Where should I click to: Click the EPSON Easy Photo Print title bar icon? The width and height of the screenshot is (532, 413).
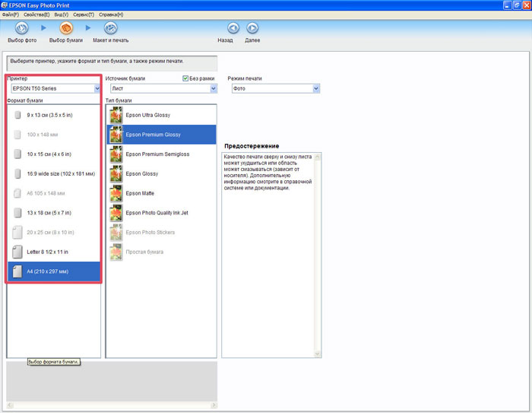4,5
